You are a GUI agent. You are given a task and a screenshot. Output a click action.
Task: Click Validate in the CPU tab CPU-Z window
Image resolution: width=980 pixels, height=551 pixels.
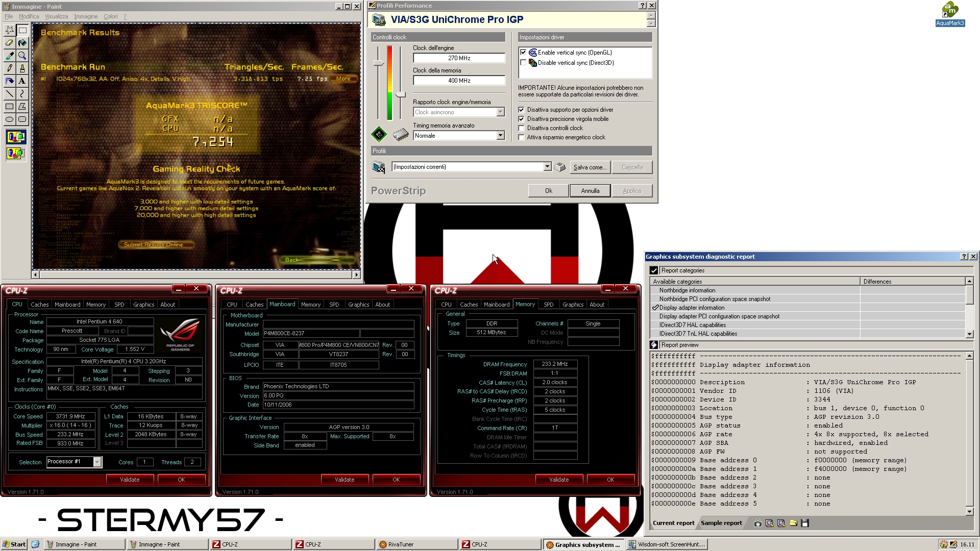coord(130,480)
